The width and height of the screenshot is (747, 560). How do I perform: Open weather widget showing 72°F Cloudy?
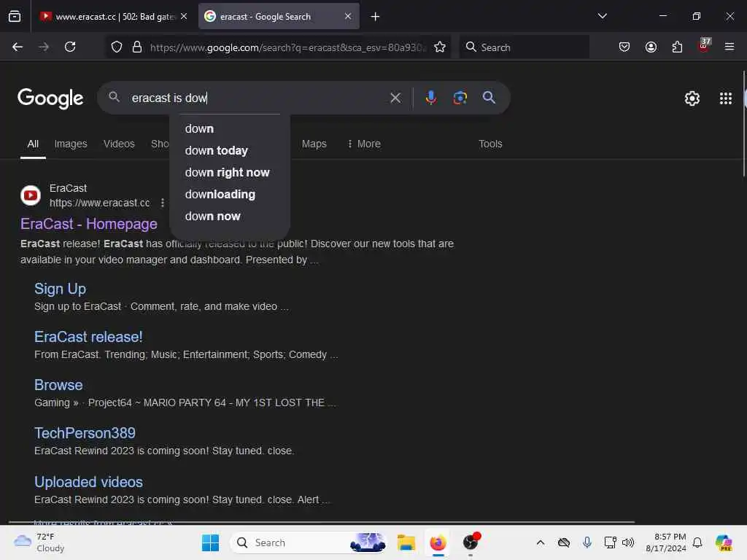coord(39,542)
